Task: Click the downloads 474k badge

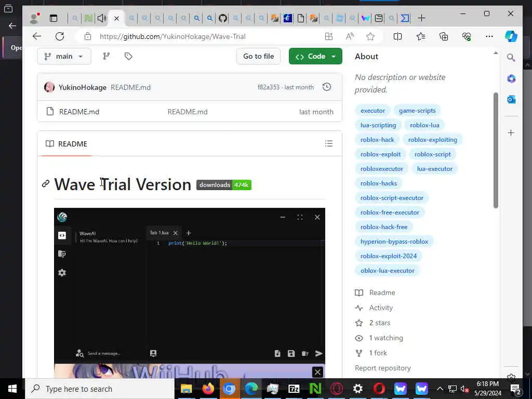Action: click(224, 185)
